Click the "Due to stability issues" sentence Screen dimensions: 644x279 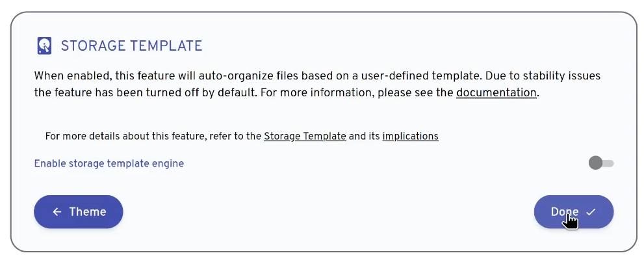click(543, 76)
